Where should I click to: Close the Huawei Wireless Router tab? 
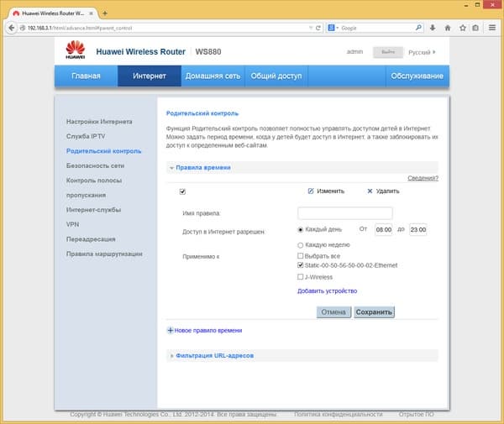pyautogui.click(x=92, y=13)
